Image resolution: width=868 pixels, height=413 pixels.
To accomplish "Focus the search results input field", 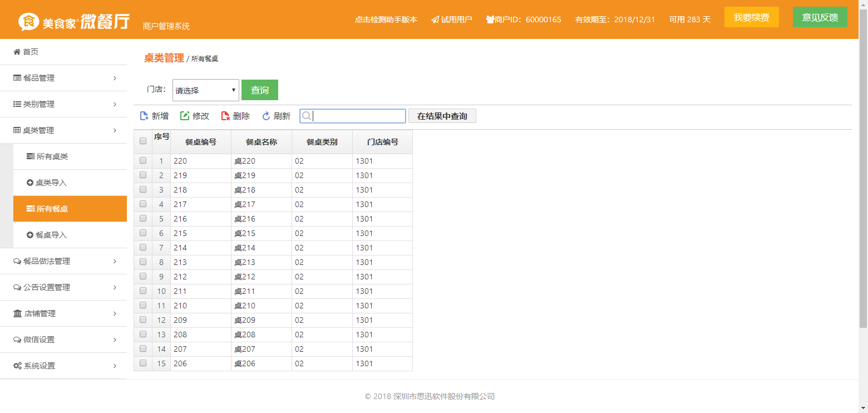I will tap(353, 116).
